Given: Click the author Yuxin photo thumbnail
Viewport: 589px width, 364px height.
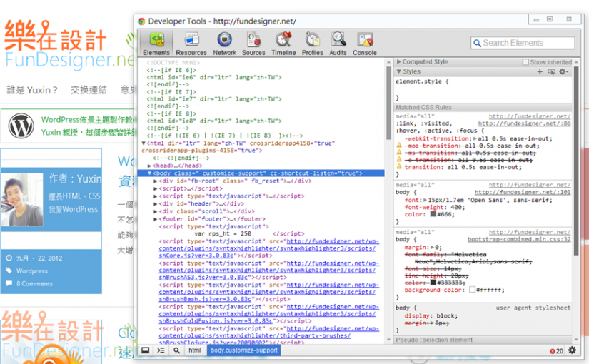Looking at the screenshot, I should (22, 199).
